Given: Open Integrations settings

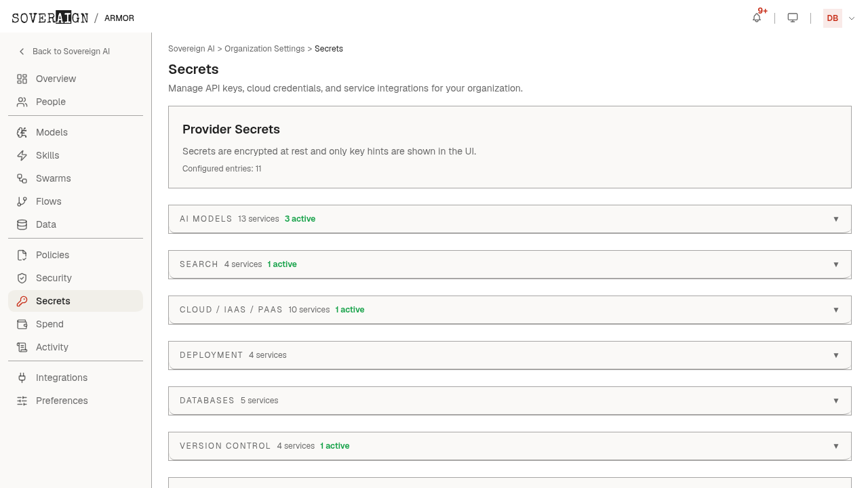Looking at the screenshot, I should coord(75,378).
